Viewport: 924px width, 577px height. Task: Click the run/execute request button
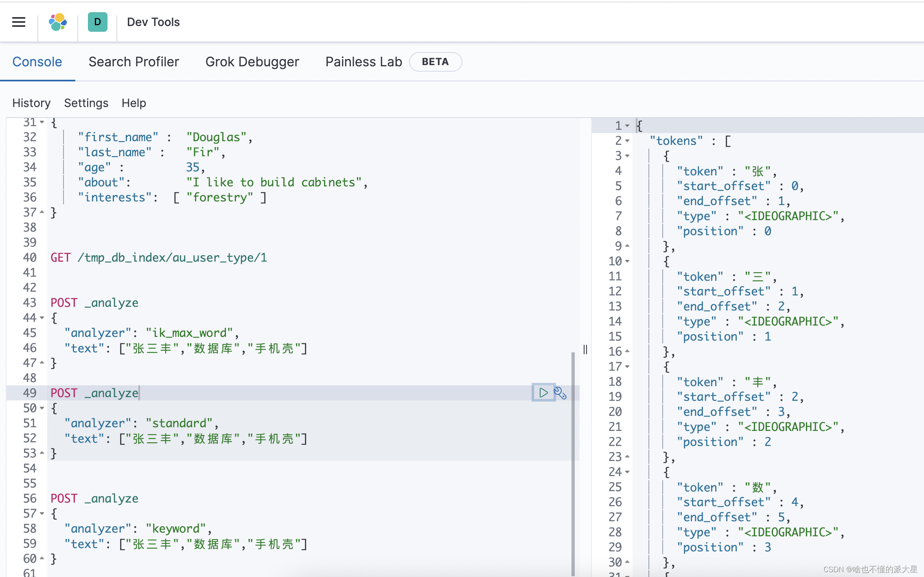point(544,392)
